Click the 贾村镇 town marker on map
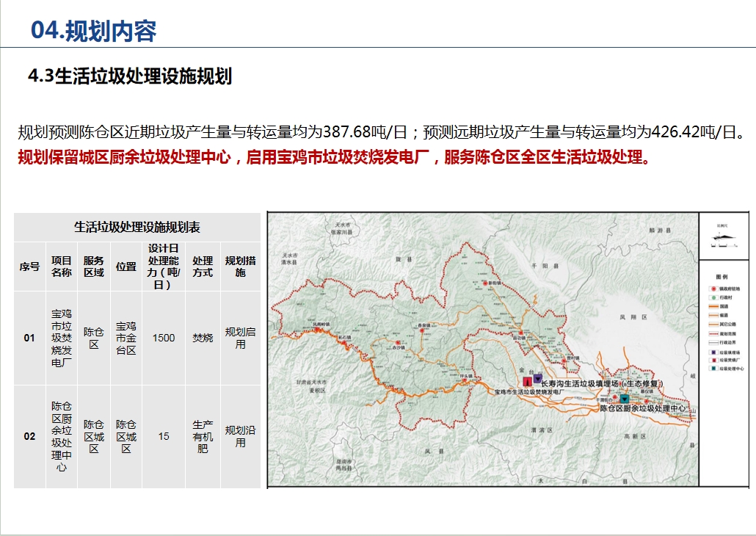The height and width of the screenshot is (536, 756). (x=564, y=361)
